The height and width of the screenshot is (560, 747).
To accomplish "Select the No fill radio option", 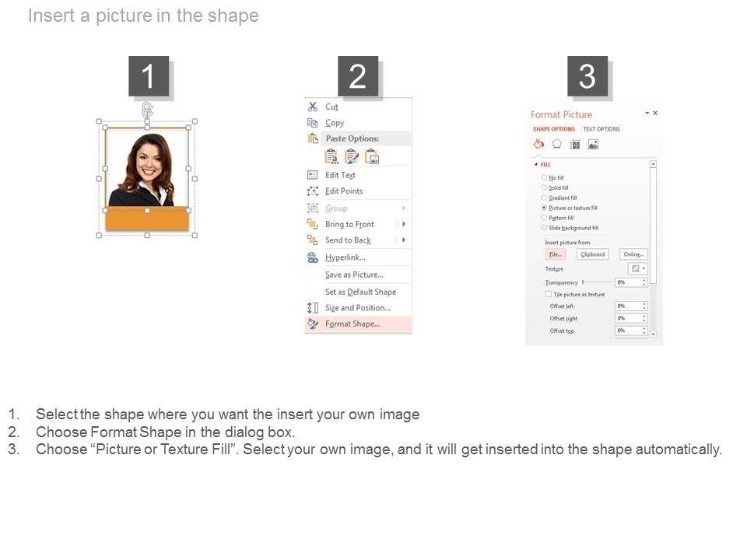I will (544, 177).
